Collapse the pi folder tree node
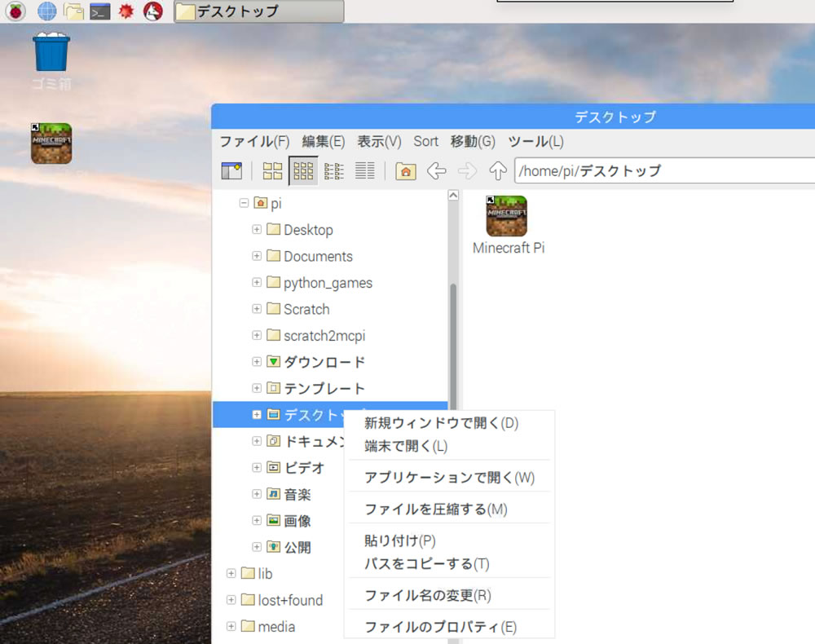Viewport: 815px width, 644px height. click(x=244, y=203)
